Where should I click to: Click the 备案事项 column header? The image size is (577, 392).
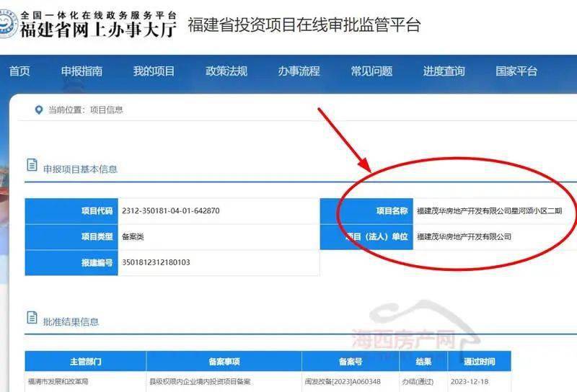tap(224, 362)
